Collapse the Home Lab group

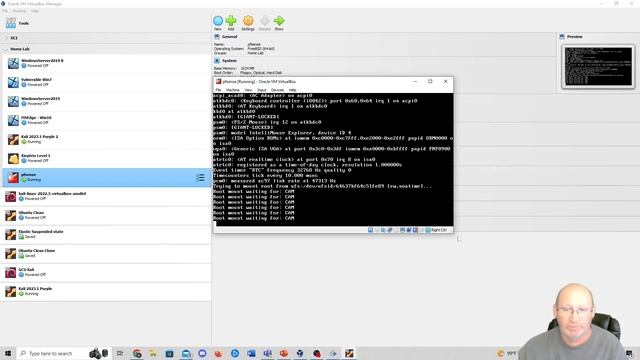(6, 49)
